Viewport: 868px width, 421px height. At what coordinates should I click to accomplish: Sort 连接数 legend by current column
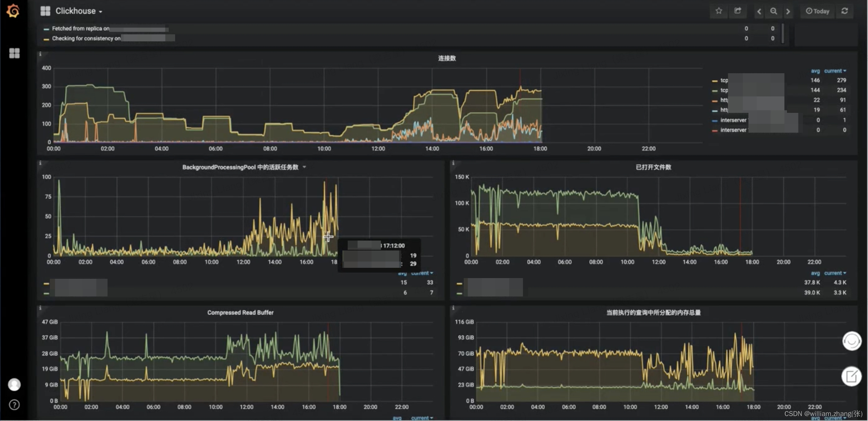coord(834,71)
